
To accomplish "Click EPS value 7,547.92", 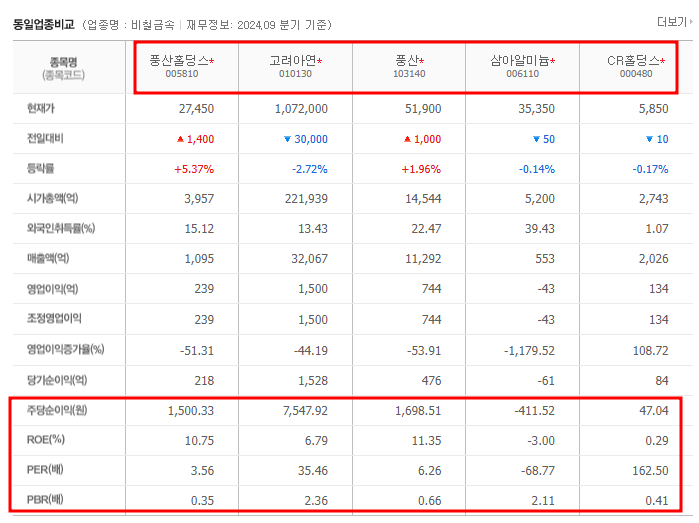I will 305,411.
